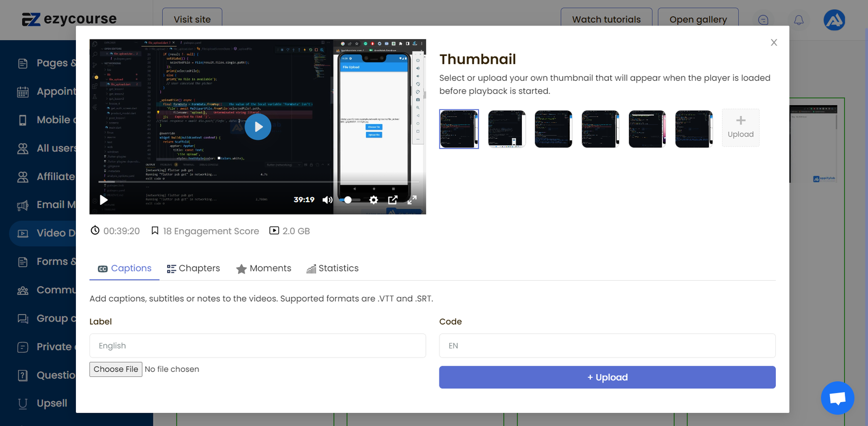The image size is (868, 426).
Task: Close the thumbnail dialog
Action: tap(774, 43)
